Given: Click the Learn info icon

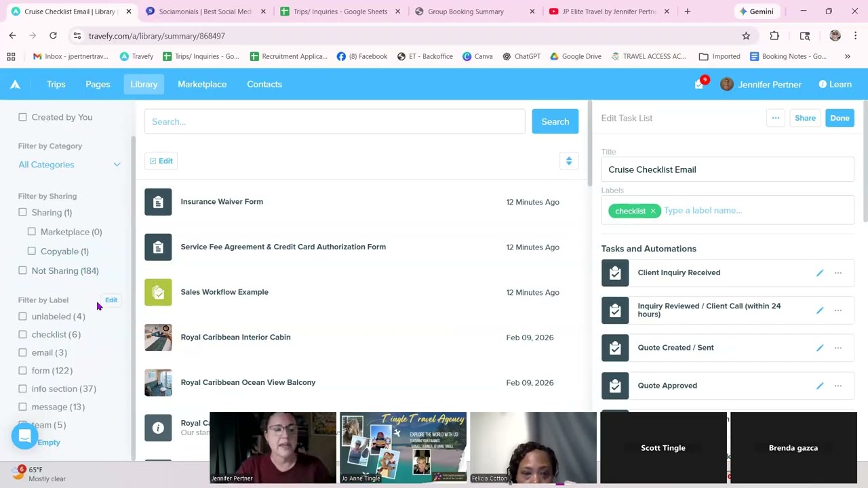Looking at the screenshot, I should tap(823, 84).
